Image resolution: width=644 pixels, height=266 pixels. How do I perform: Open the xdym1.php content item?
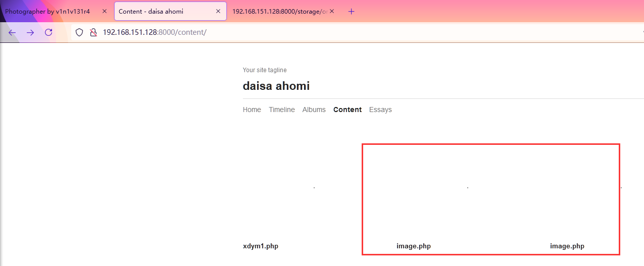261,246
